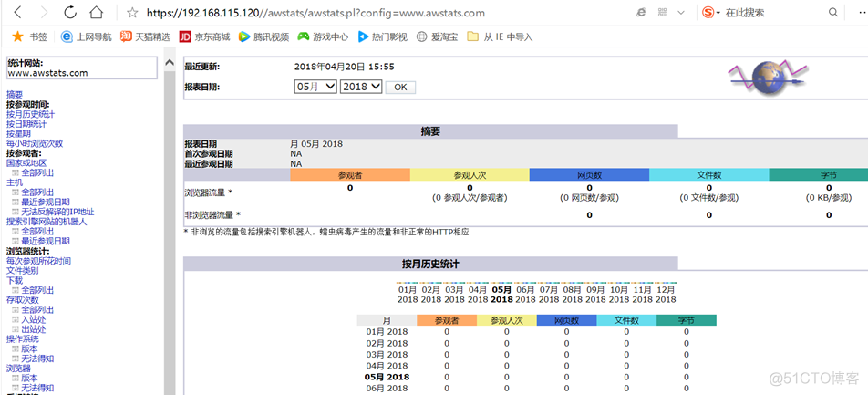868x395 pixels.
Task: Click the list icon beside 入站处
Action: click(15, 319)
